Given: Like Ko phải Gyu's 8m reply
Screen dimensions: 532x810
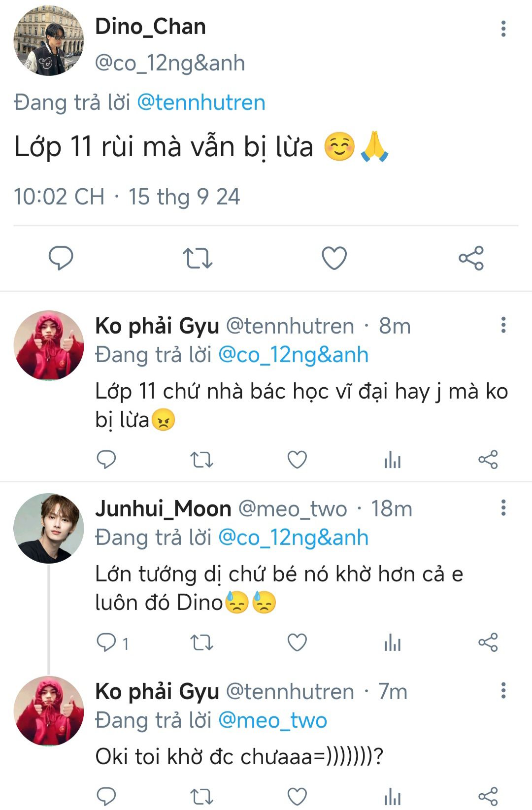Looking at the screenshot, I should coord(297,460).
